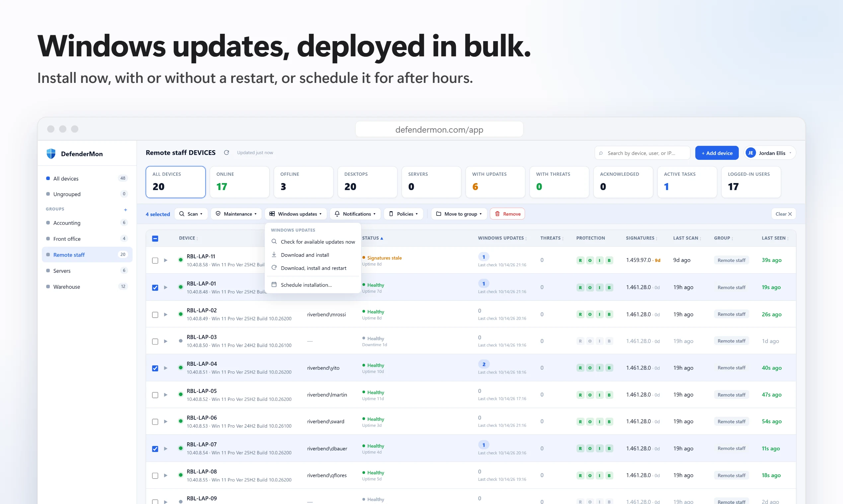The width and height of the screenshot is (843, 504).
Task: Click the B protection badge on the RBL-LAP-04 row
Action: point(609,368)
